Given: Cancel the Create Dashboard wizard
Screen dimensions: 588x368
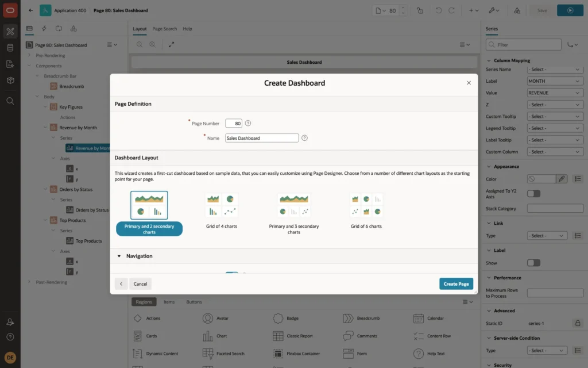Looking at the screenshot, I should (x=140, y=284).
